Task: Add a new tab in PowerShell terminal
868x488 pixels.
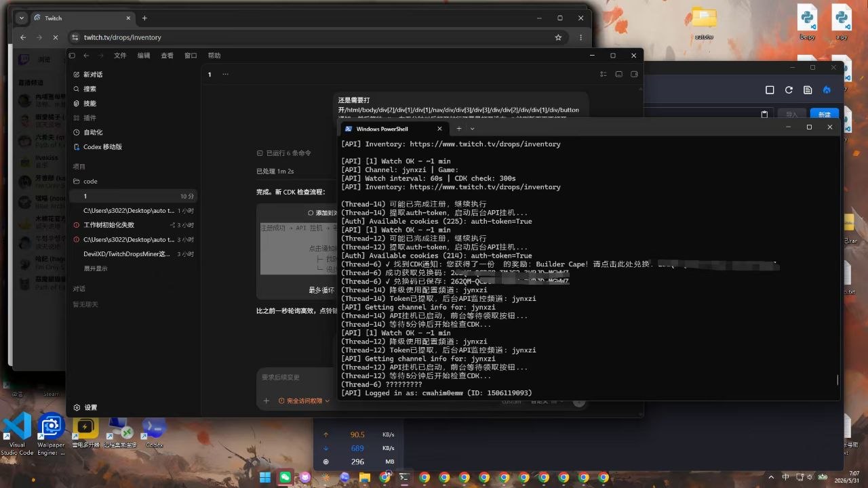Action: tap(459, 129)
